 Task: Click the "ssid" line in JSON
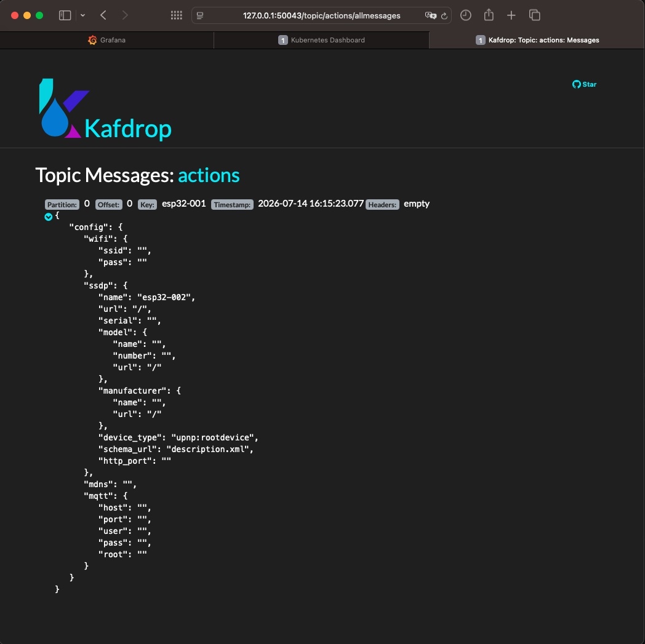click(x=125, y=250)
